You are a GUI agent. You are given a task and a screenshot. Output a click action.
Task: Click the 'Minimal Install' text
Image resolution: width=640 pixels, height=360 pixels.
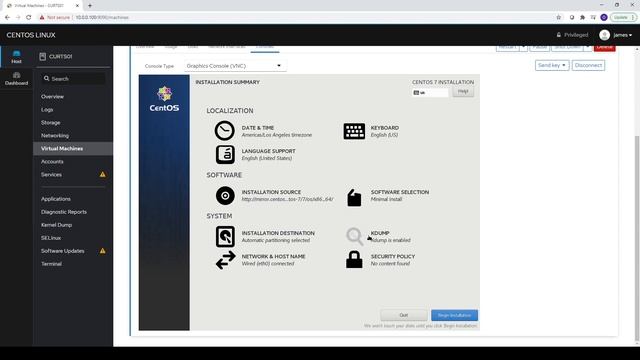click(386, 199)
